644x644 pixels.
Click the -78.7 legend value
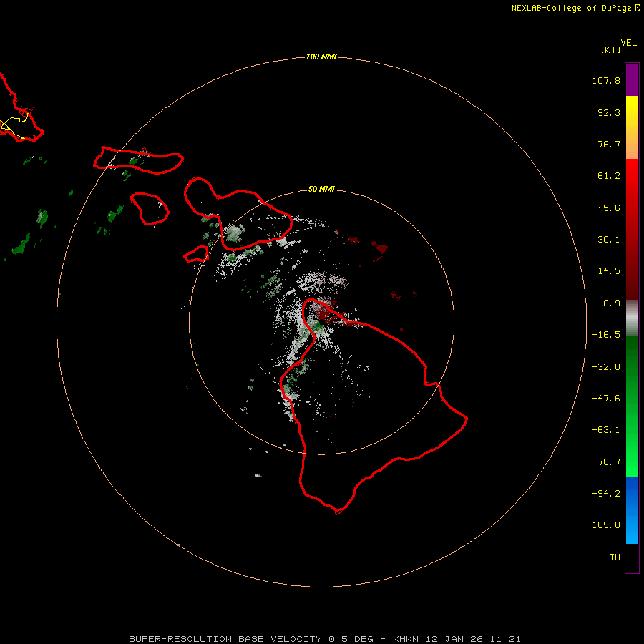tap(606, 462)
